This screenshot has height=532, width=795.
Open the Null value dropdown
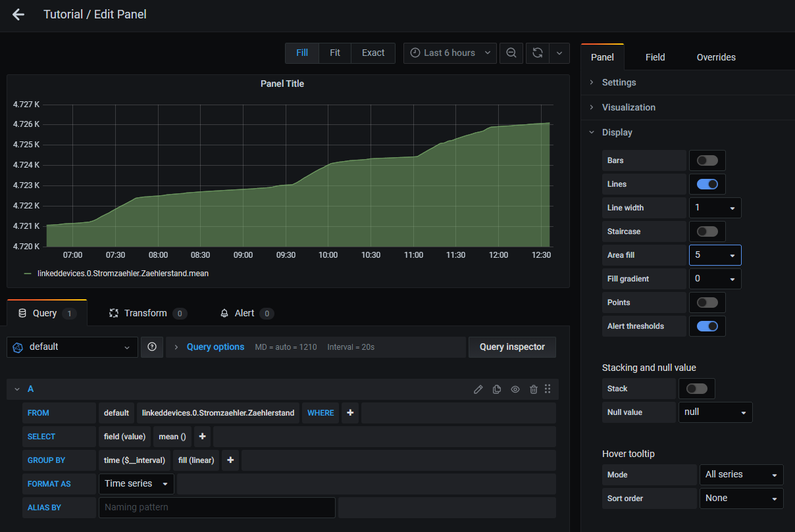click(x=715, y=412)
